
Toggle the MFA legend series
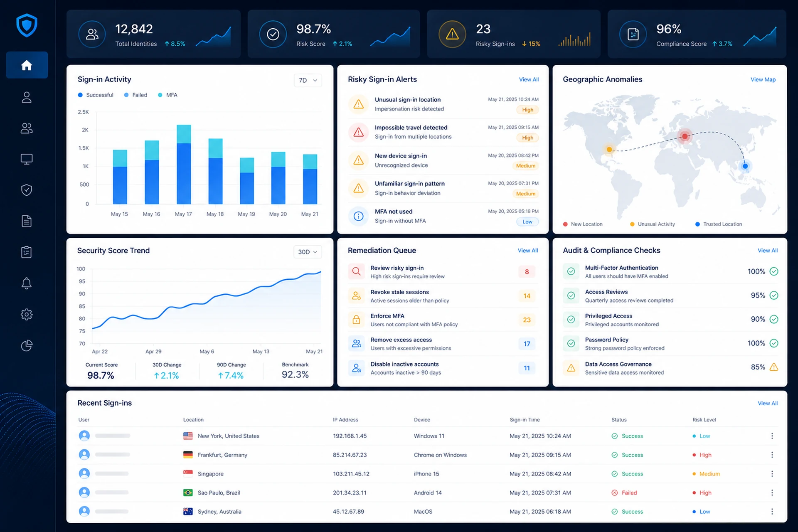click(167, 95)
